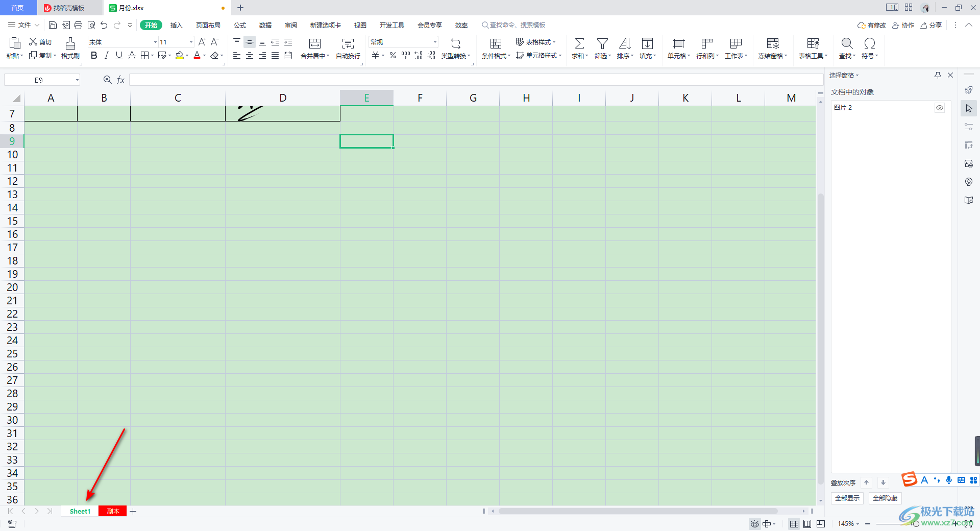
Task: Expand the Name Box E9 dropdown
Action: [x=77, y=80]
